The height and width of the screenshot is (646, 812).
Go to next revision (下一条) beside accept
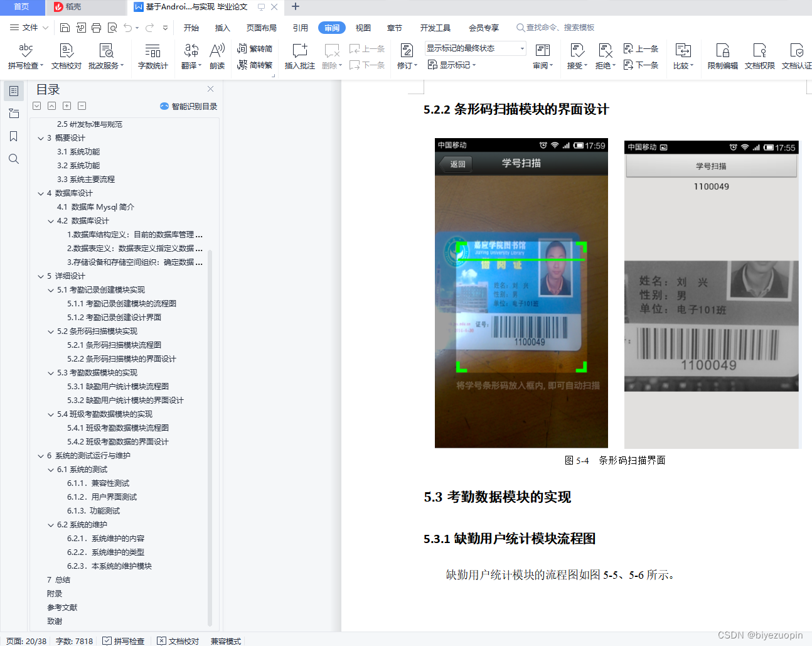[x=641, y=65]
